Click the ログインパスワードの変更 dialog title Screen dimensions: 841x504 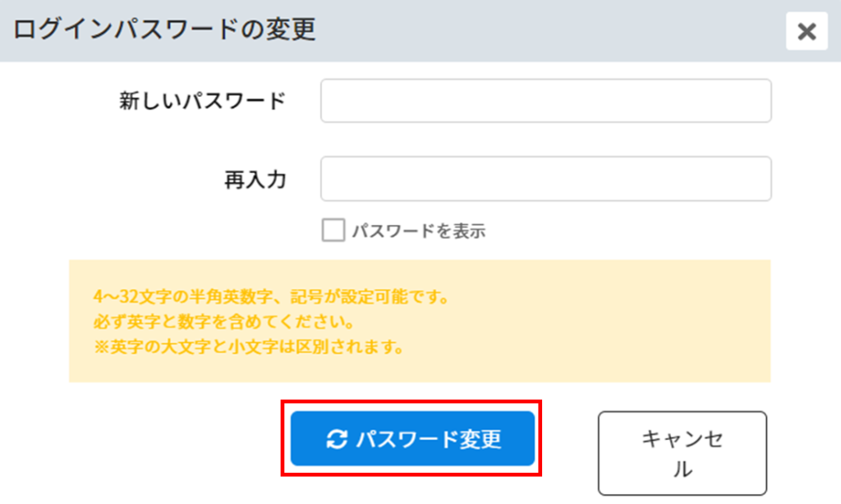tap(164, 29)
